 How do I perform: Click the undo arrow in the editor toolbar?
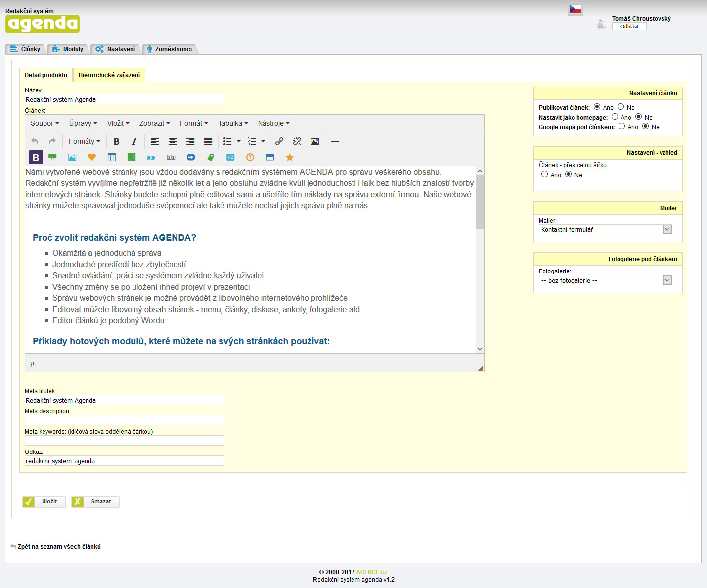coord(35,141)
